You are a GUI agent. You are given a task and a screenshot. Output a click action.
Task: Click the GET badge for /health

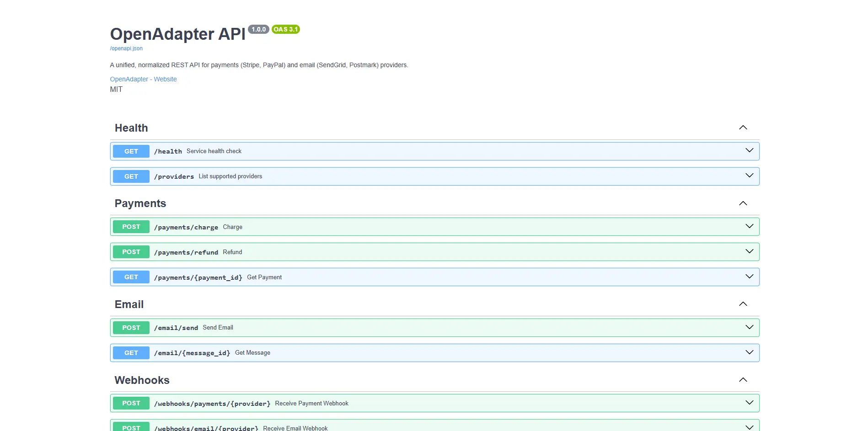[131, 151]
